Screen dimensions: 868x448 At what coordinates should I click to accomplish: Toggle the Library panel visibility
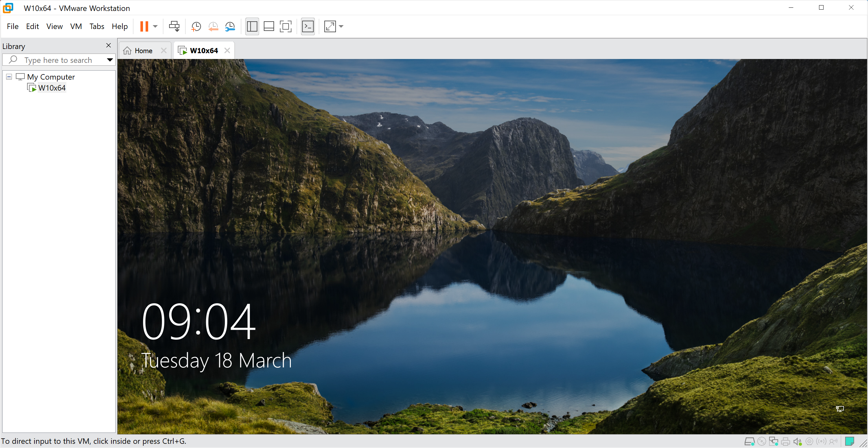252,26
